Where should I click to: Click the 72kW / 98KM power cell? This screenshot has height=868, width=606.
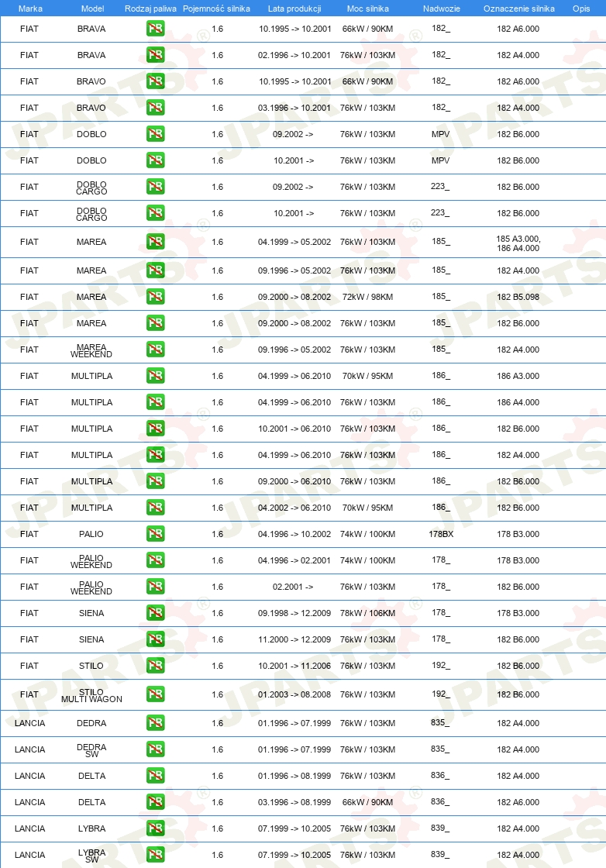click(367, 297)
